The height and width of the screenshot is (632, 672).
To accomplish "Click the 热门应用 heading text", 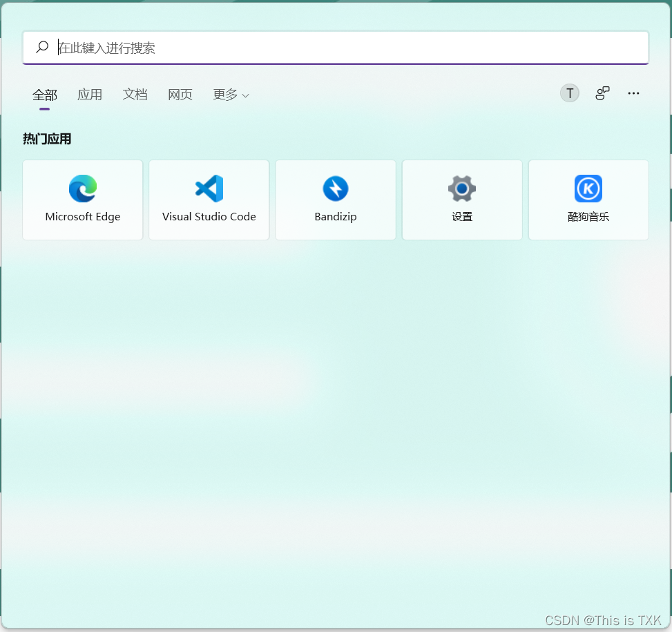I will tap(47, 139).
